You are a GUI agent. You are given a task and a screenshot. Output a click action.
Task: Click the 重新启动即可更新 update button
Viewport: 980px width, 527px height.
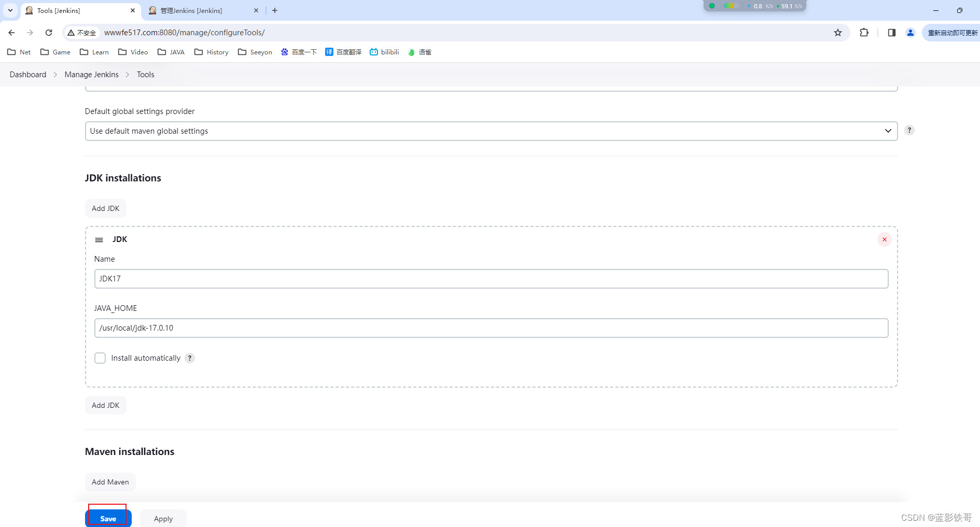pos(952,33)
